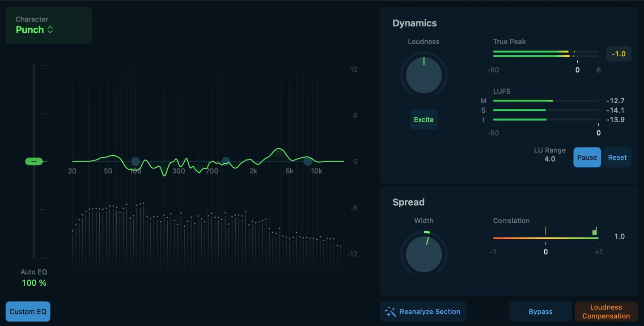Click the Auto EQ 100 % value
The width and height of the screenshot is (644, 326).
34,283
